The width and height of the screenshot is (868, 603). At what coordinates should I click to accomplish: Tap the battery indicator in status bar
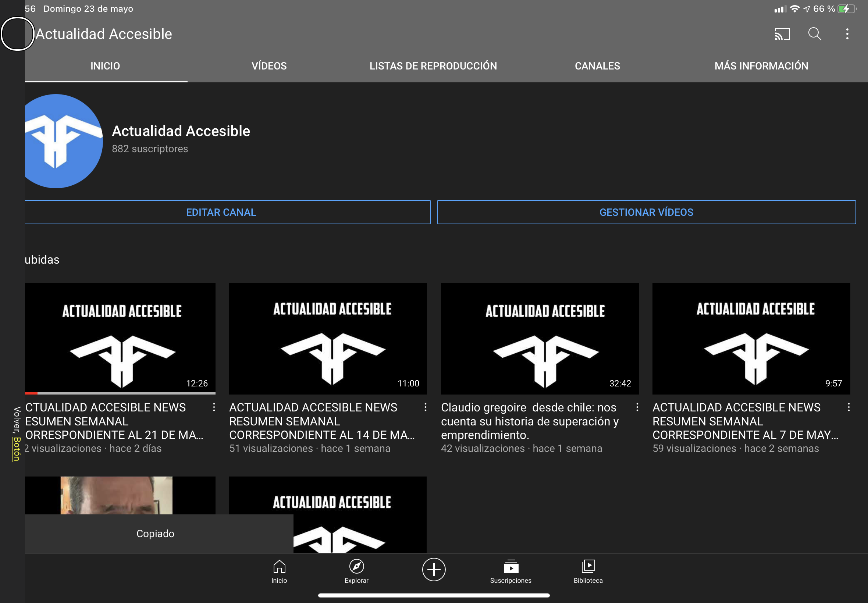coord(847,9)
